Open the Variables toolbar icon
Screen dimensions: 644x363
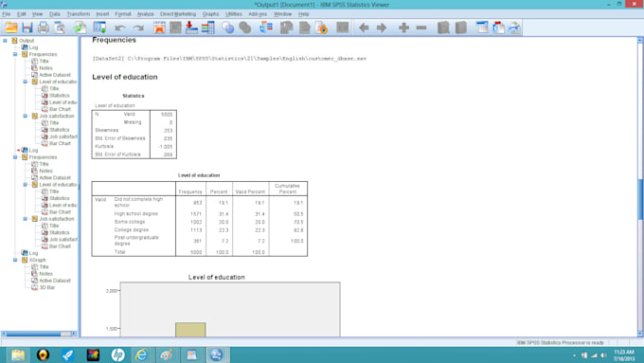[x=207, y=27]
